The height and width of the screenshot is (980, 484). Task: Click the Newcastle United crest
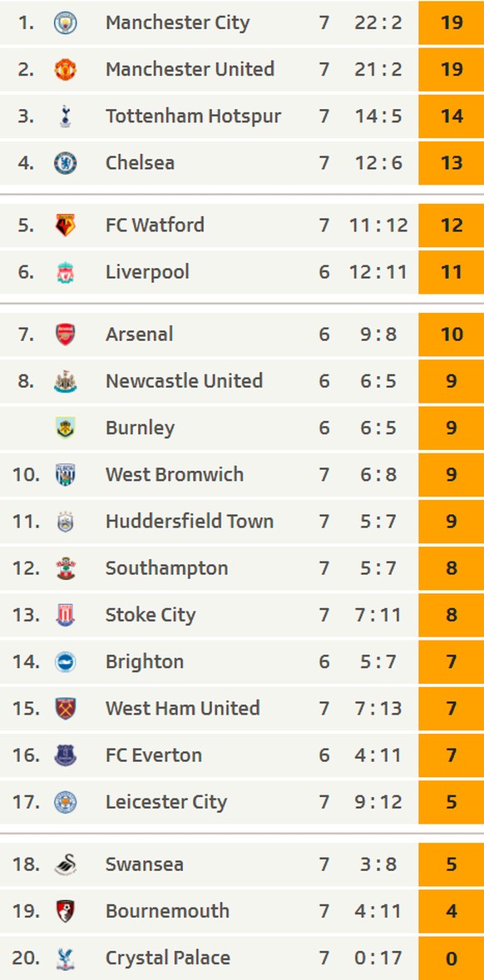[65, 381]
